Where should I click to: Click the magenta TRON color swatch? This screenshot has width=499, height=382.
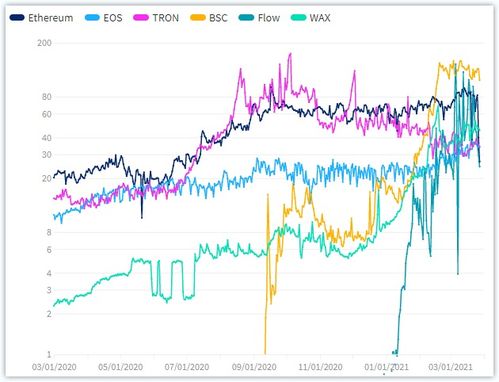pyautogui.click(x=141, y=18)
